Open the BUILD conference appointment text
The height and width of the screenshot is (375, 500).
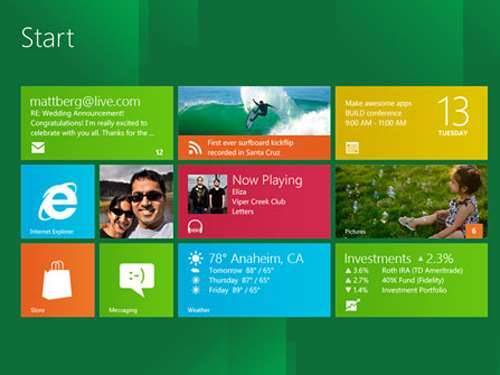[x=373, y=113]
